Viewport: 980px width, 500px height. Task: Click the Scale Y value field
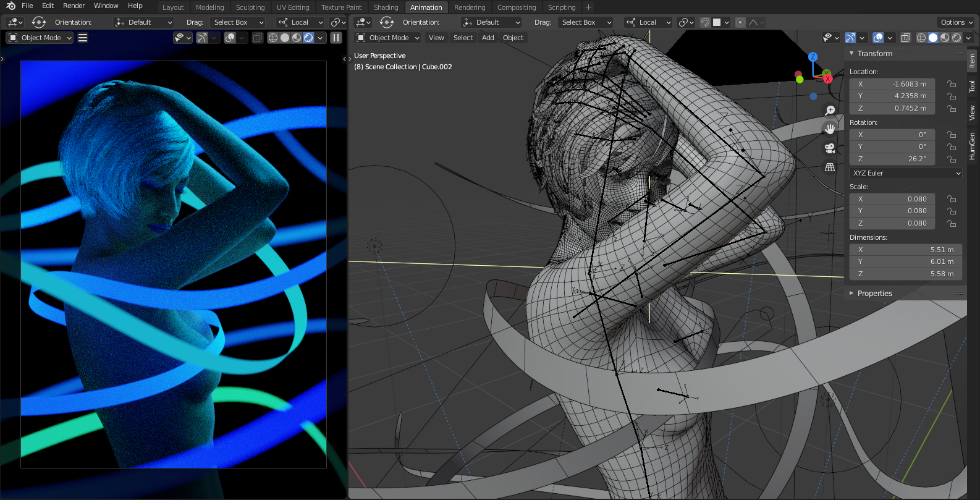(892, 211)
